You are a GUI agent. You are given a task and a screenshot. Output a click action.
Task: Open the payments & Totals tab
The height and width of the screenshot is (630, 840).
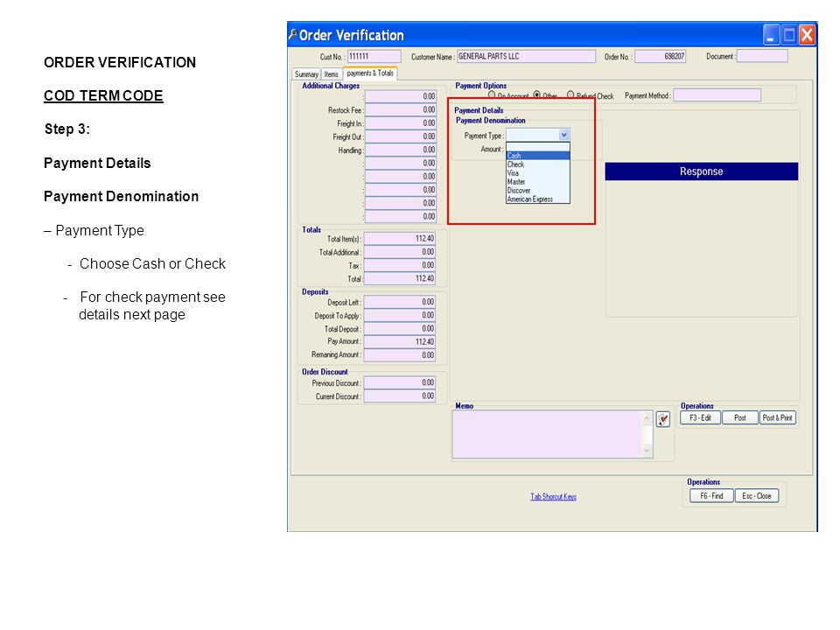tap(369, 73)
